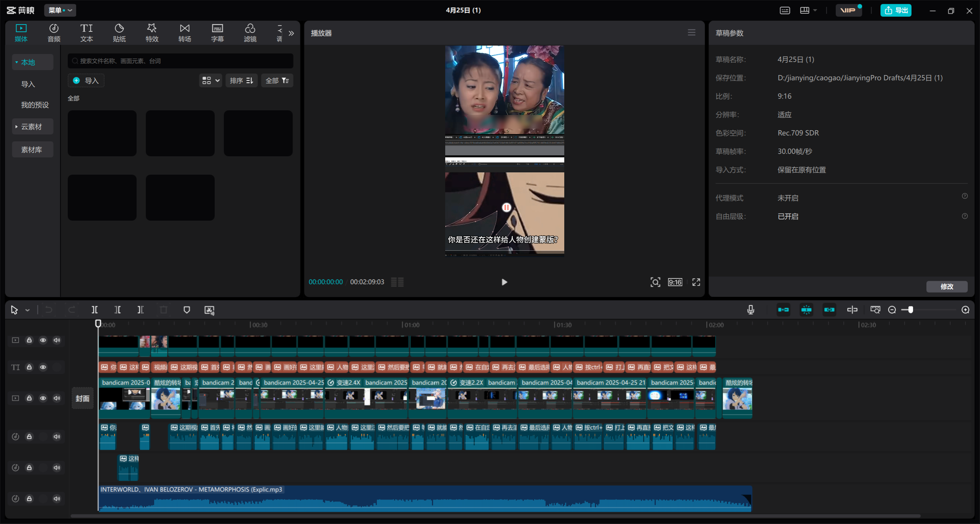Hide the main bandicam video track

(43, 398)
